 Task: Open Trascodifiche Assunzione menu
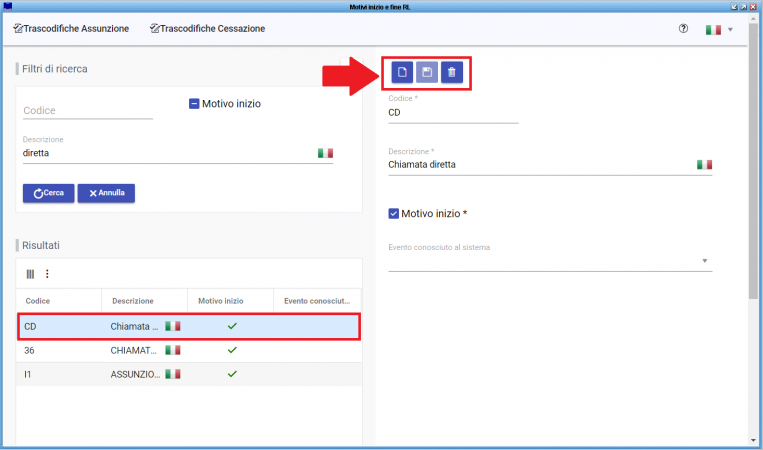click(71, 29)
